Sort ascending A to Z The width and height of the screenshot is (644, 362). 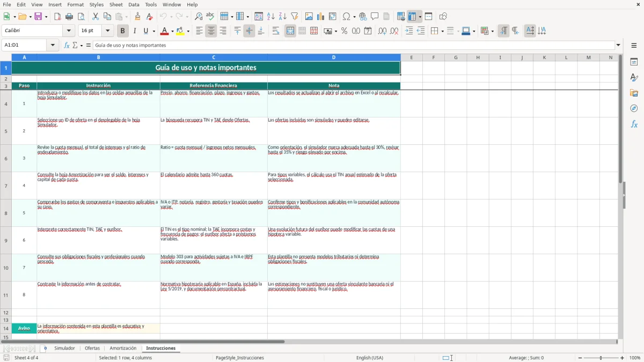point(270,17)
